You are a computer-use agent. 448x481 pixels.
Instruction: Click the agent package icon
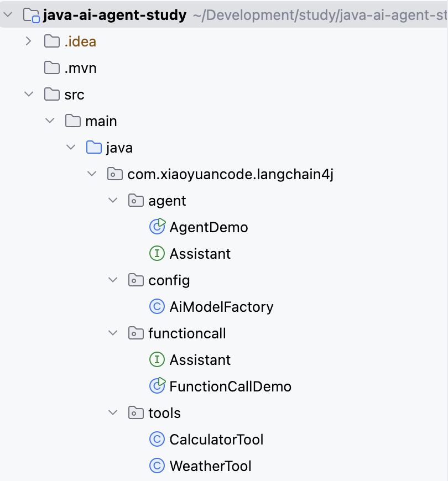(136, 200)
